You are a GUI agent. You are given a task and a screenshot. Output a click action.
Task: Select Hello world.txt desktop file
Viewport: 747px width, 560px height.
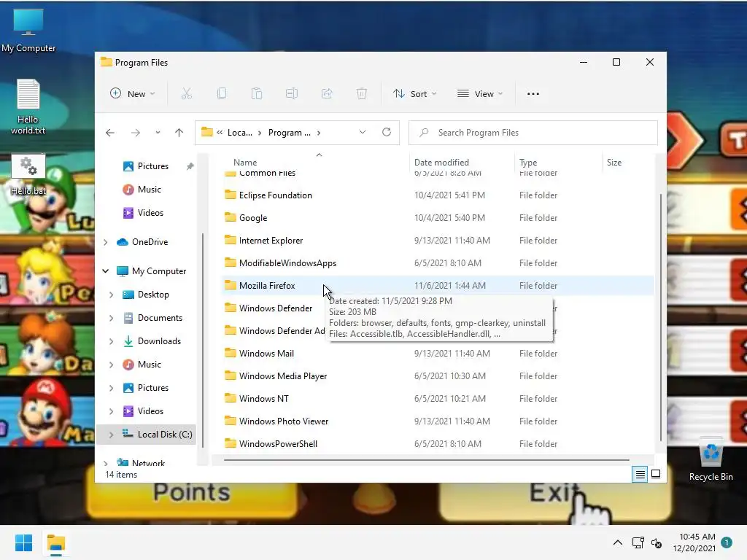tap(28, 106)
